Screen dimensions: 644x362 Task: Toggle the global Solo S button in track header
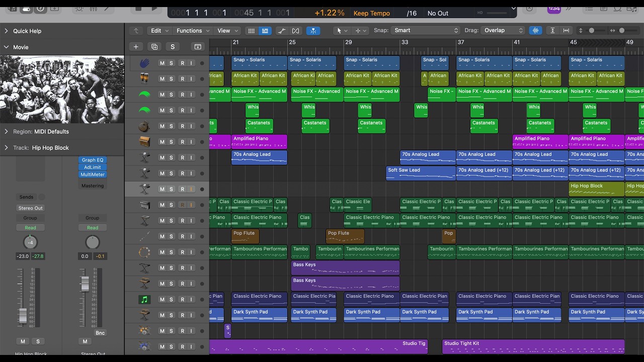coord(173,47)
